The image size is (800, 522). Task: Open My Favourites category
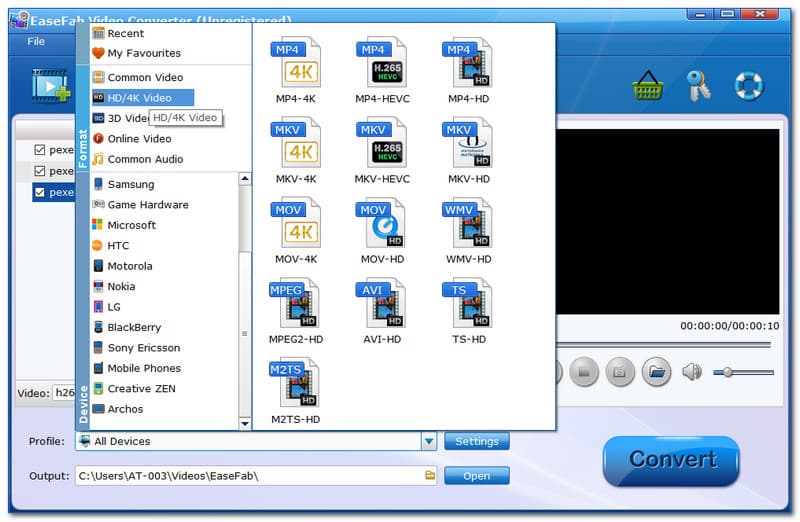point(137,53)
